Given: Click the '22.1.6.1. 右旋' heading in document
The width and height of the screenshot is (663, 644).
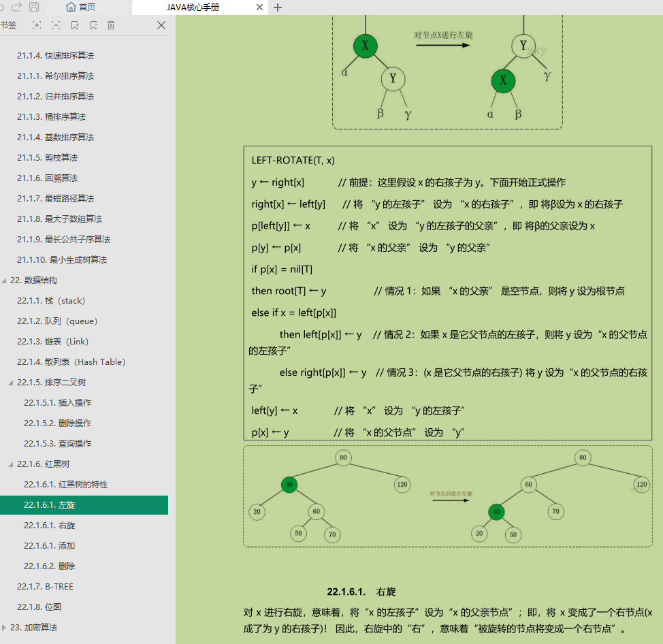Looking at the screenshot, I should tap(361, 592).
